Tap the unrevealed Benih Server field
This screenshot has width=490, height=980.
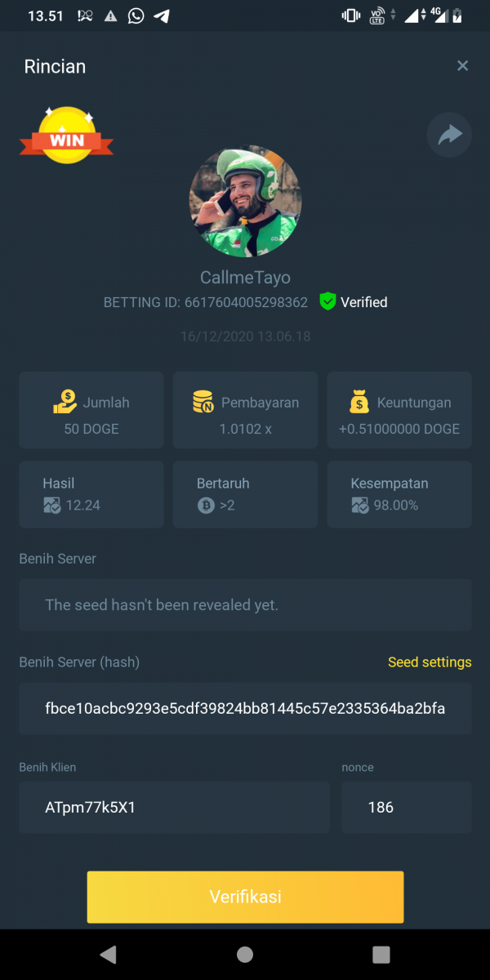(245, 605)
